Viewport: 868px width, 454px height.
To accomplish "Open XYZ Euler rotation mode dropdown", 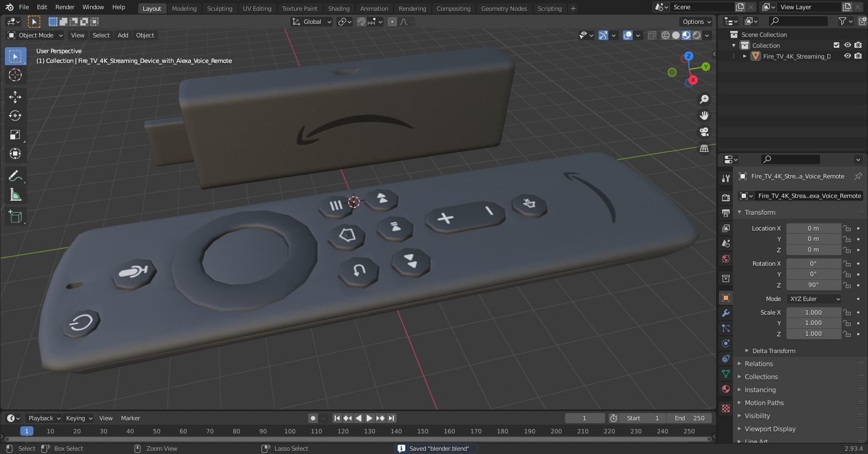I will [814, 299].
